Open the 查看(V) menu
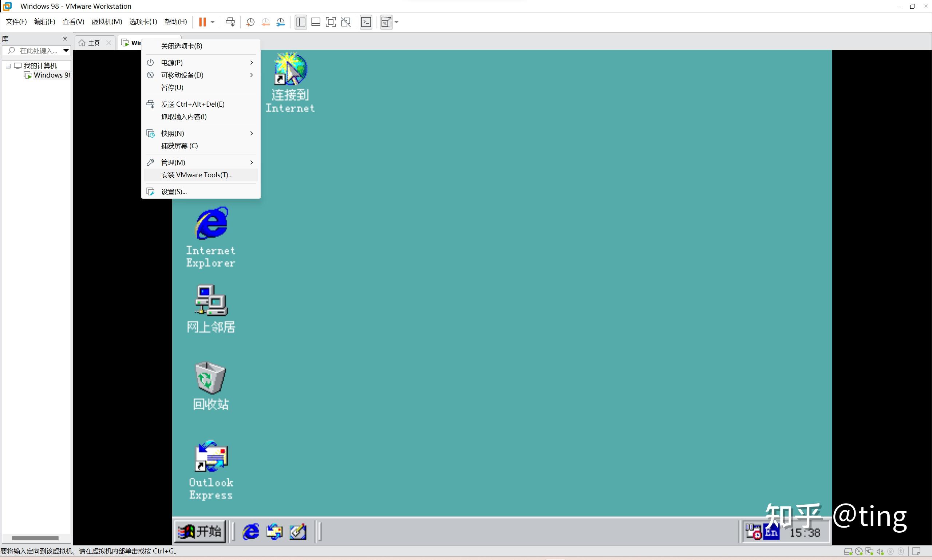The height and width of the screenshot is (560, 932). (73, 21)
